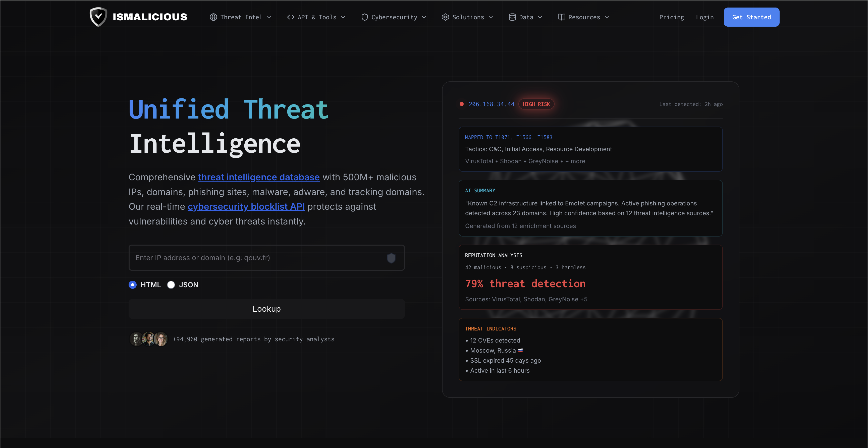
Task: Open the Resources dropdown chevron
Action: tap(607, 17)
